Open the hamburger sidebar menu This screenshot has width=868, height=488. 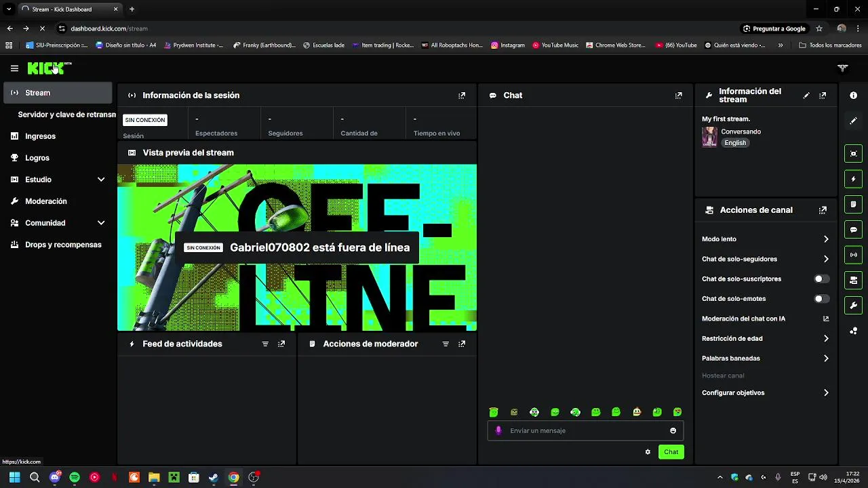click(14, 68)
